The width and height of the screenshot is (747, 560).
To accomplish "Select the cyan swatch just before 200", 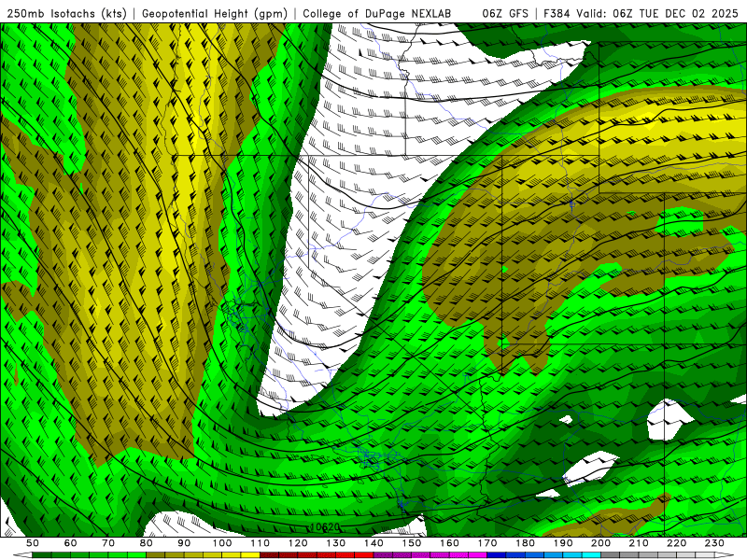I will [x=591, y=555].
